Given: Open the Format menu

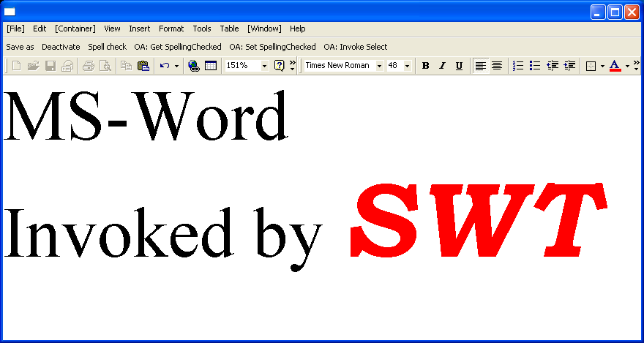Looking at the screenshot, I should click(171, 29).
